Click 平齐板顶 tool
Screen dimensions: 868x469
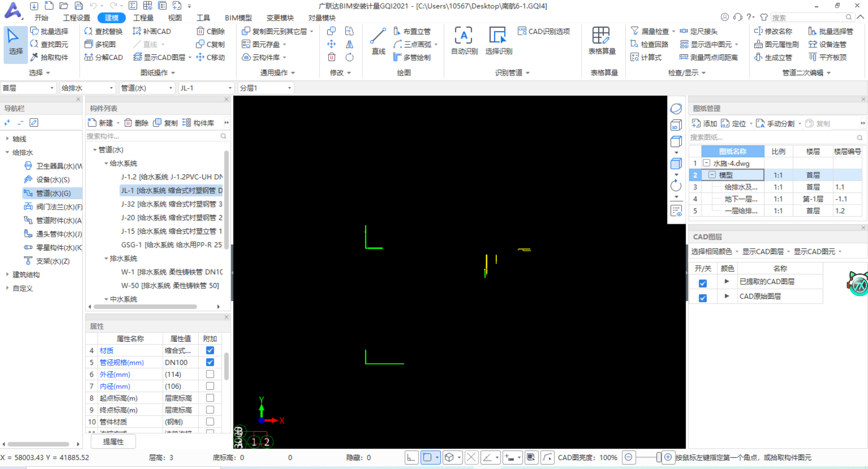828,57
